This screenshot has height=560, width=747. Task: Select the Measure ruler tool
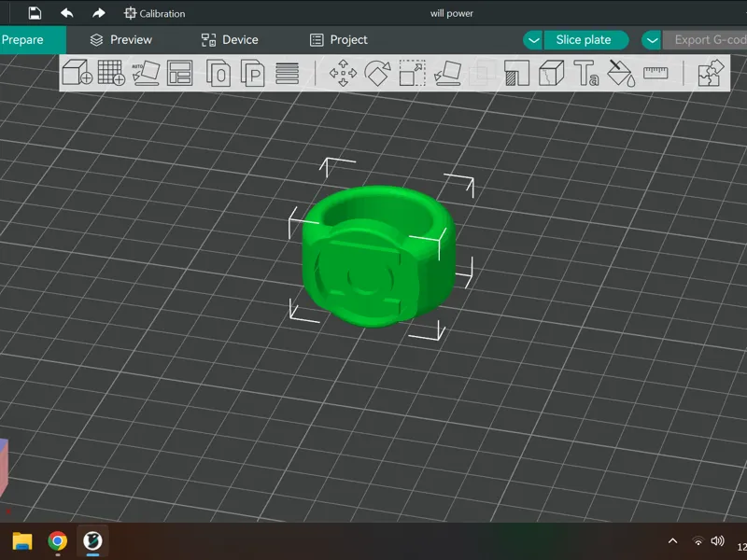[x=655, y=73]
